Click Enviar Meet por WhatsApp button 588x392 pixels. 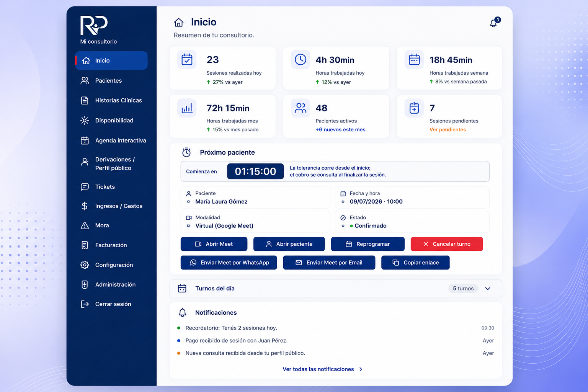229,263
